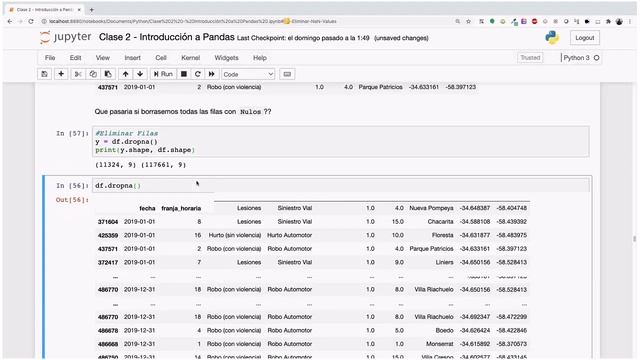Screen dimensions: 640x360
Task: Click the browser address bar URL
Action: pyautogui.click(x=192, y=21)
